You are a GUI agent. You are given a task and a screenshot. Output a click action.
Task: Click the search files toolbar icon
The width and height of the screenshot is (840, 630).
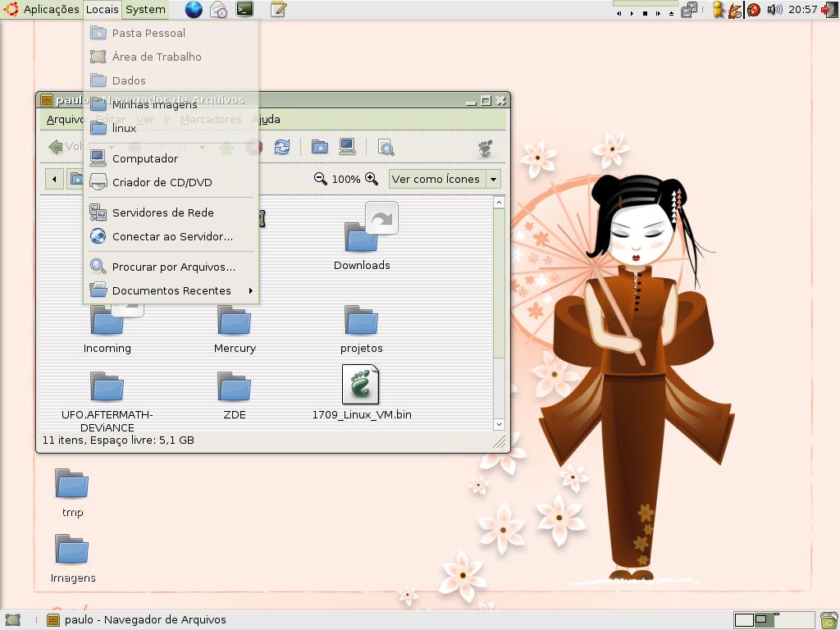386,148
